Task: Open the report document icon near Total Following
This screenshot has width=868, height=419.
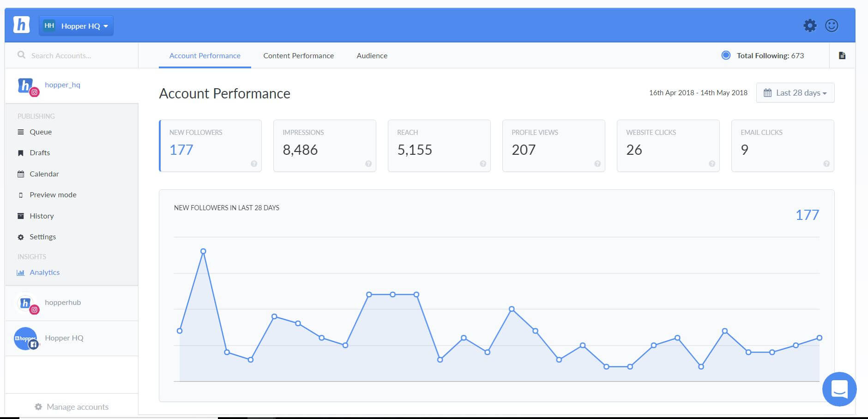Action: pos(842,55)
